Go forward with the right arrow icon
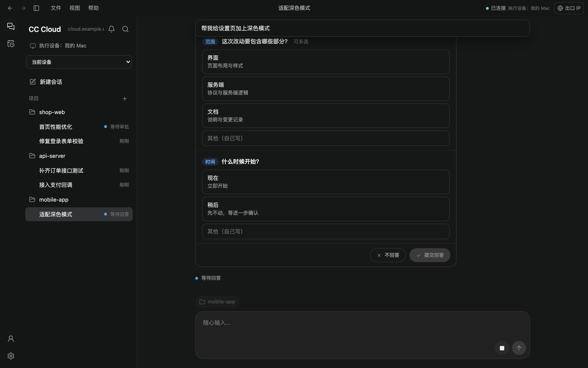This screenshot has height=368, width=588. coord(23,8)
